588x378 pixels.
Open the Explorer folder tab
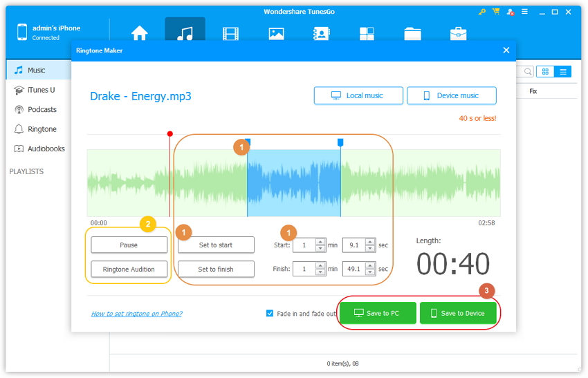(412, 33)
